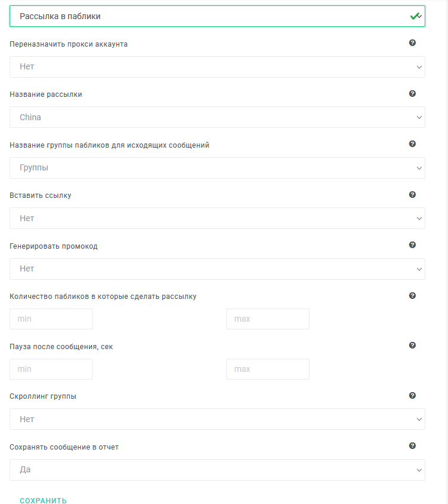Viewport: 448px width, 504px height.
Task: Expand the Группы dropdown list
Action: [x=217, y=168]
